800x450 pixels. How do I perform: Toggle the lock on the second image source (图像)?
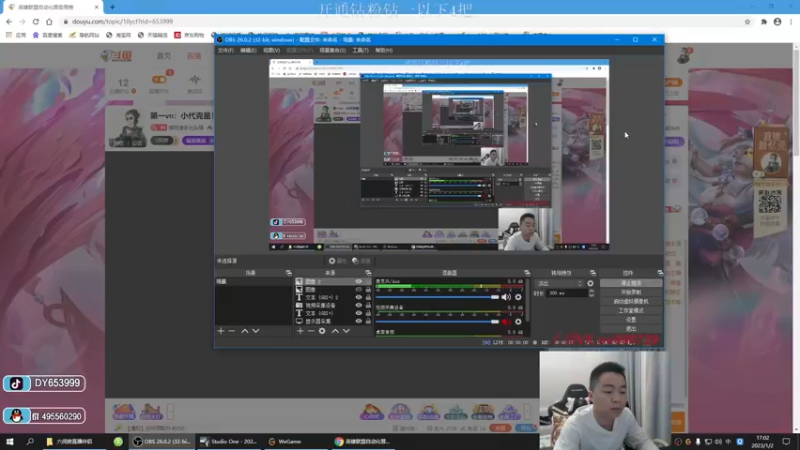point(368,289)
